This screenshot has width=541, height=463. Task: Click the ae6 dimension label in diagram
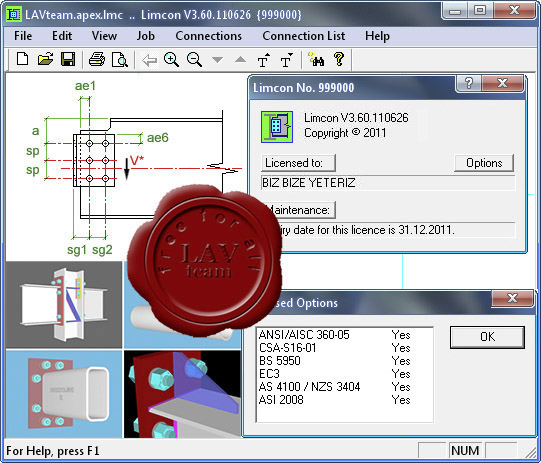click(x=158, y=138)
